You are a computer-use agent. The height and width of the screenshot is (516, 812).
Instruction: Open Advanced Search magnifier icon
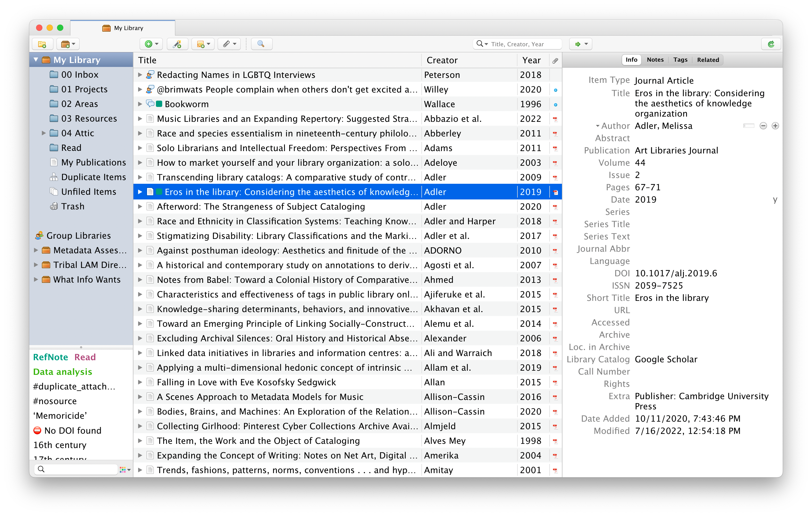pos(261,44)
